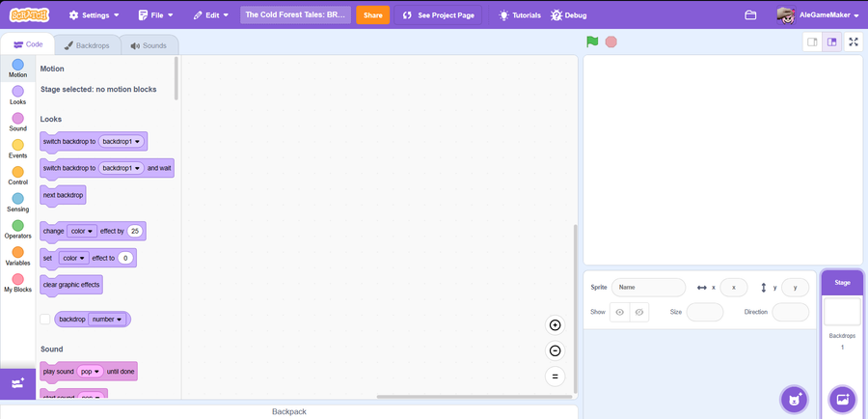This screenshot has height=419, width=868.
Task: Switch to the Backdrops tab
Action: coord(89,45)
